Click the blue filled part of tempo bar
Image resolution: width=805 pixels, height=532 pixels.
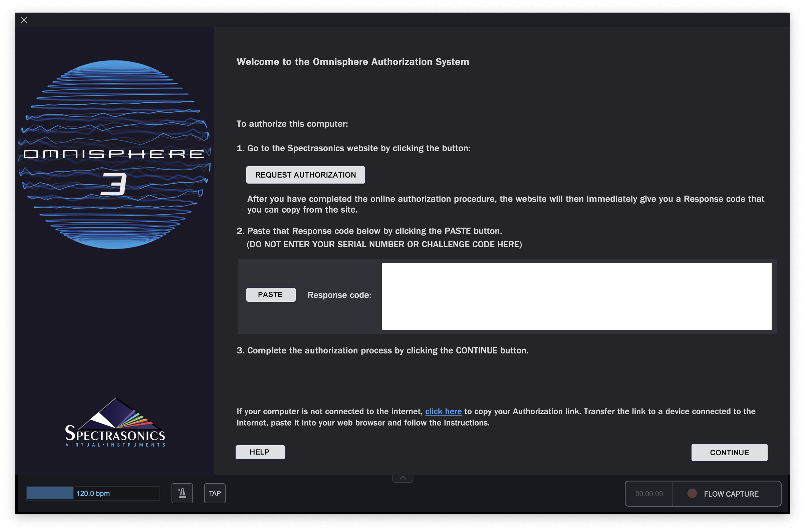tap(50, 493)
